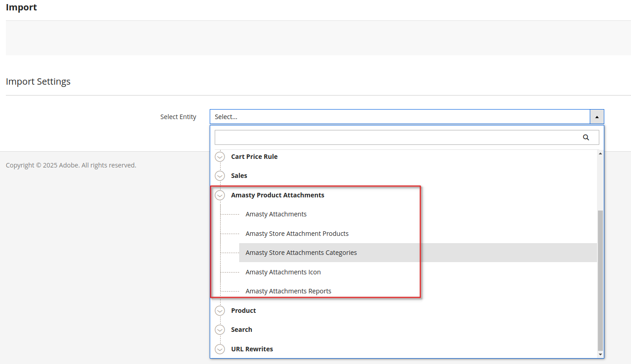Click the Sales group label
Image resolution: width=631 pixels, height=364 pixels.
(x=239, y=176)
